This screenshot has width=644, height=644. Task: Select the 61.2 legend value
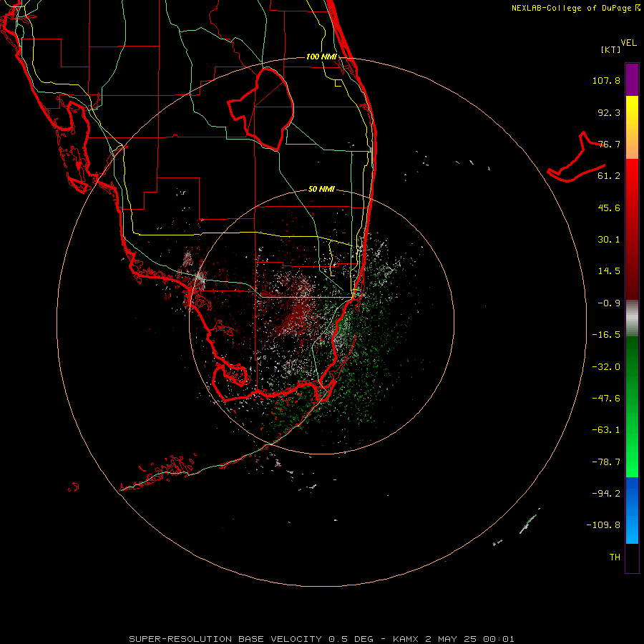point(609,176)
